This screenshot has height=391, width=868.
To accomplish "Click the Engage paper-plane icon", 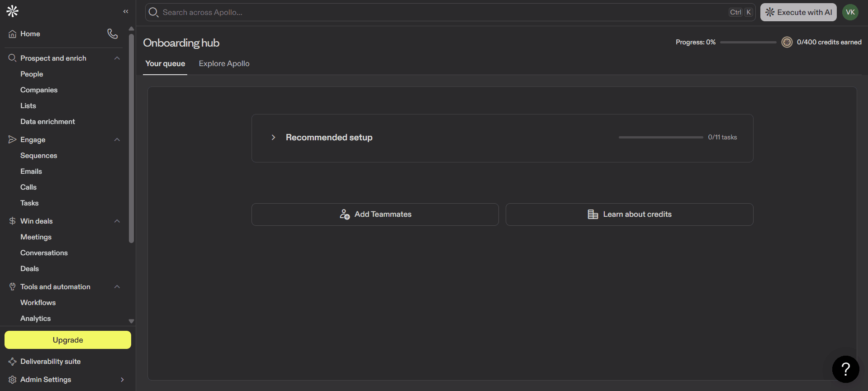I will [12, 139].
